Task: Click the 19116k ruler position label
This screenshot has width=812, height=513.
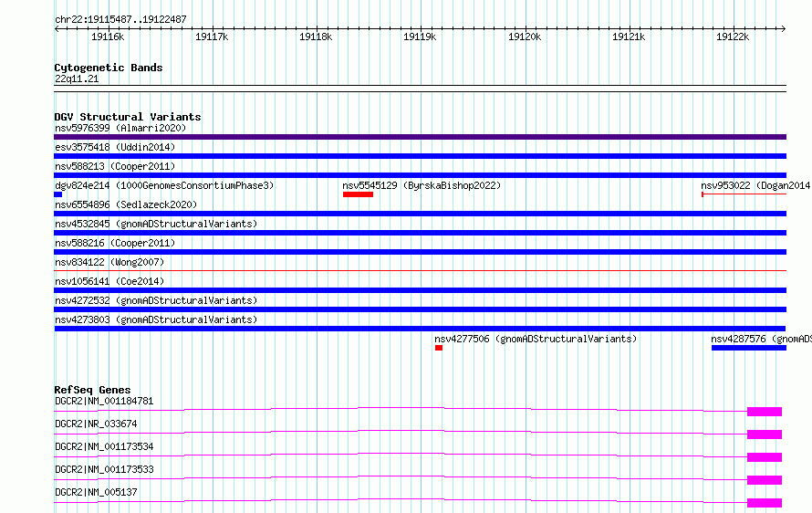Action: tap(108, 37)
